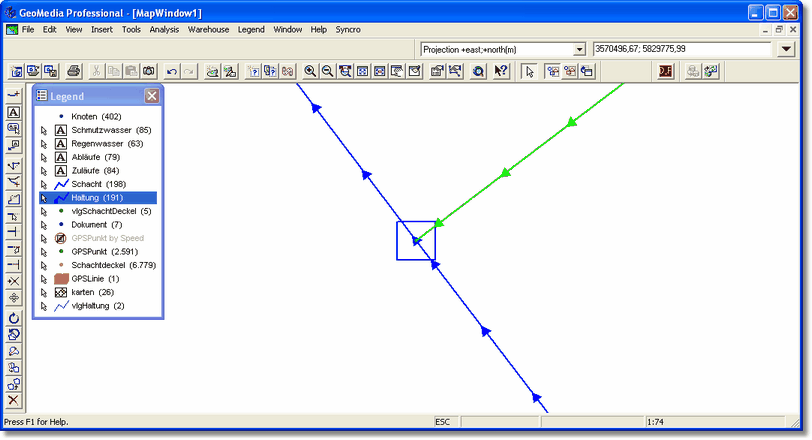Image resolution: width=812 pixels, height=440 pixels.
Task: Toggle locatability arrow for Schacht layer
Action: [x=44, y=185]
